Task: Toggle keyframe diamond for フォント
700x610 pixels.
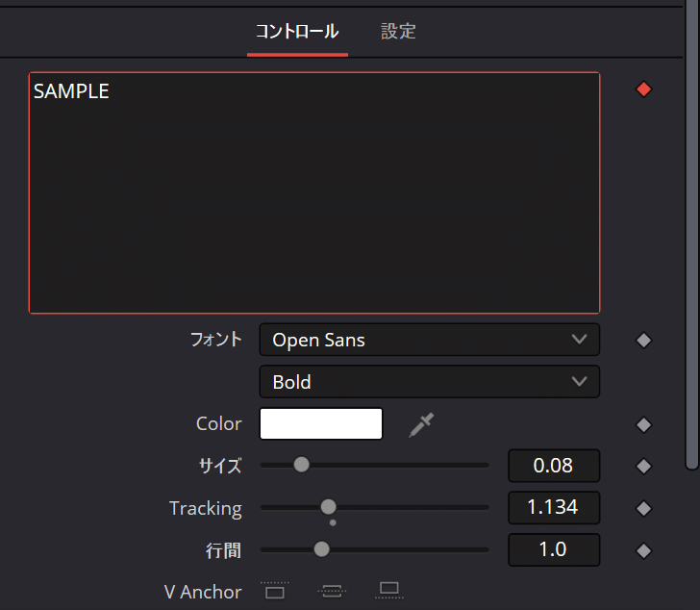Action: (643, 341)
